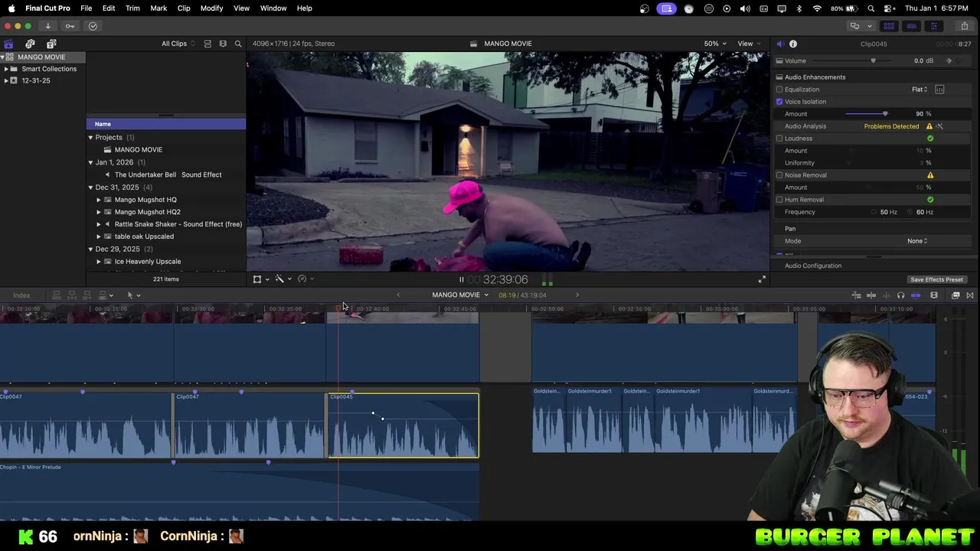Open the Transitions browser icon
The image size is (980, 551).
click(x=970, y=295)
